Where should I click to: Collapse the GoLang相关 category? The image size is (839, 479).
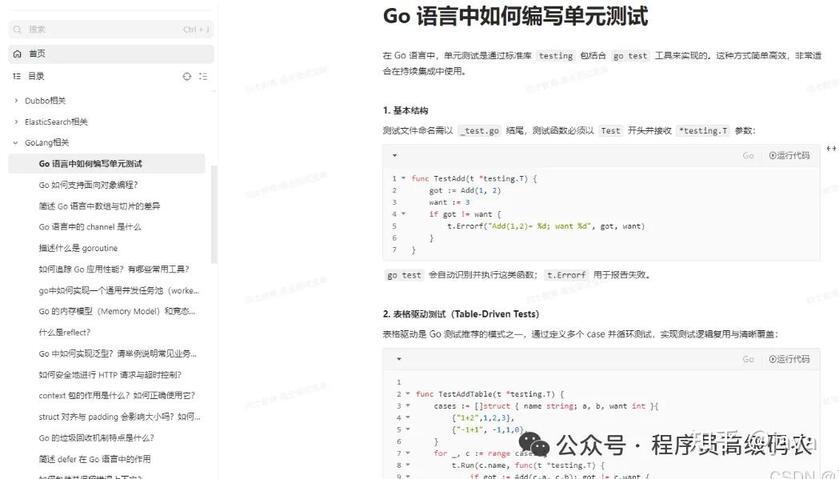[16, 143]
